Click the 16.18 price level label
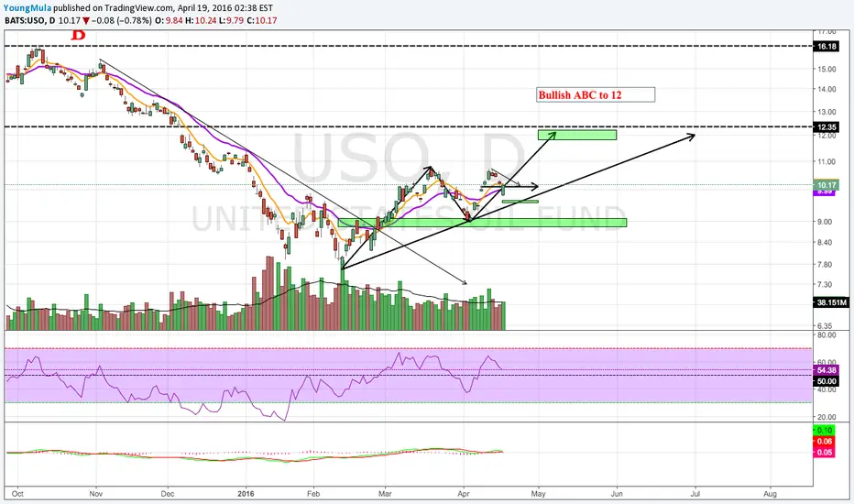 click(827, 47)
